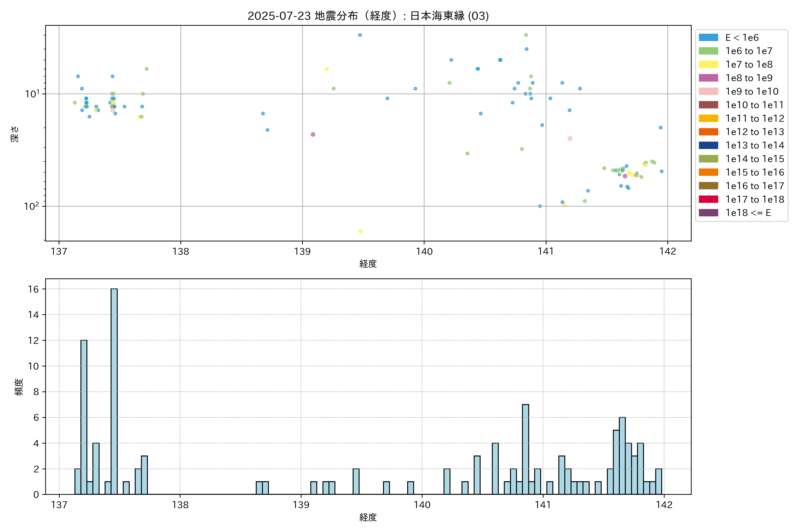Click the red '1e17 to 1e18' legend swatch
This screenshot has height=532, width=798.
point(708,199)
